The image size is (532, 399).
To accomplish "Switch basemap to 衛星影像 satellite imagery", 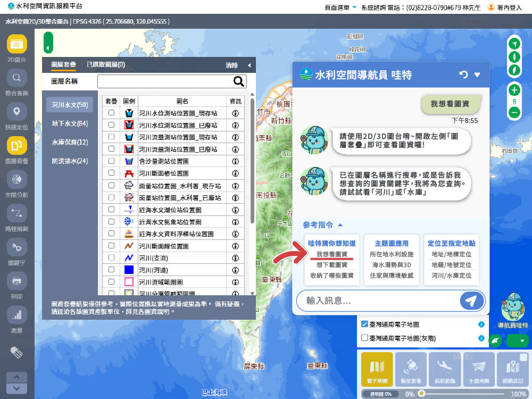I will pyautogui.click(x=410, y=369).
